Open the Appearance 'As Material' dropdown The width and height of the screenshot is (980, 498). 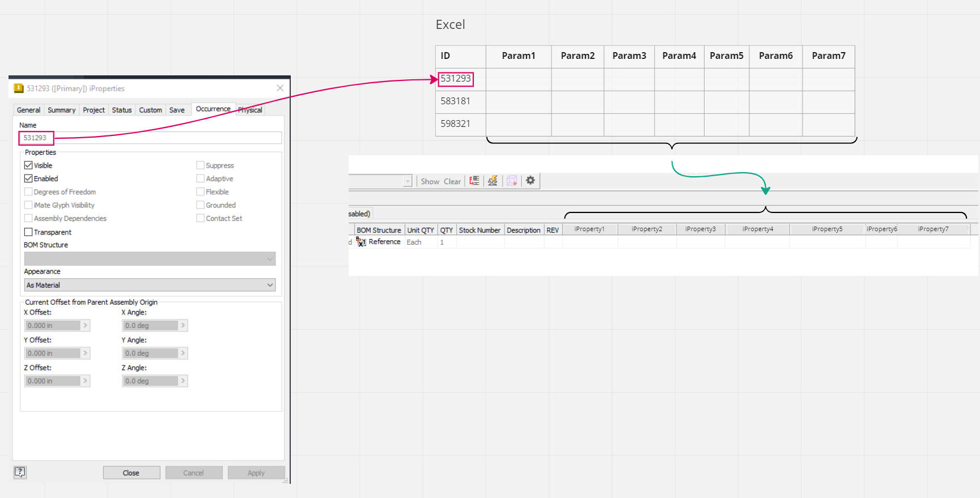click(x=150, y=285)
